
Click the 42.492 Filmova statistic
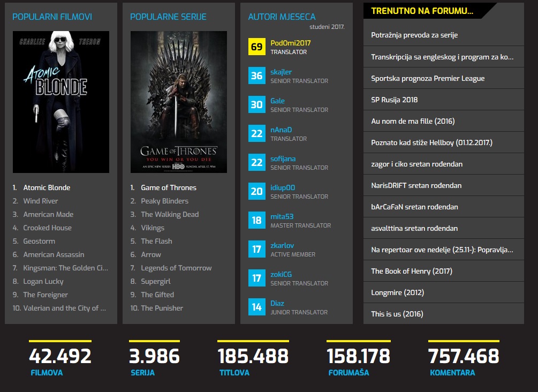coord(60,356)
